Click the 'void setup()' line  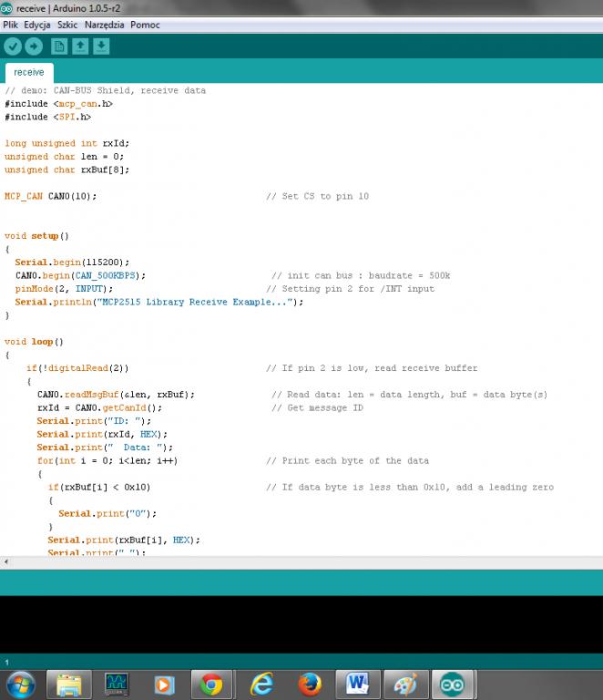(36, 236)
